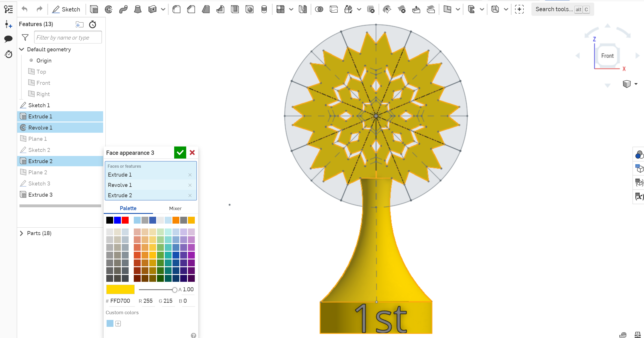Select the Chamfer tool
Viewport: 644px width, 338px height.
click(191, 9)
